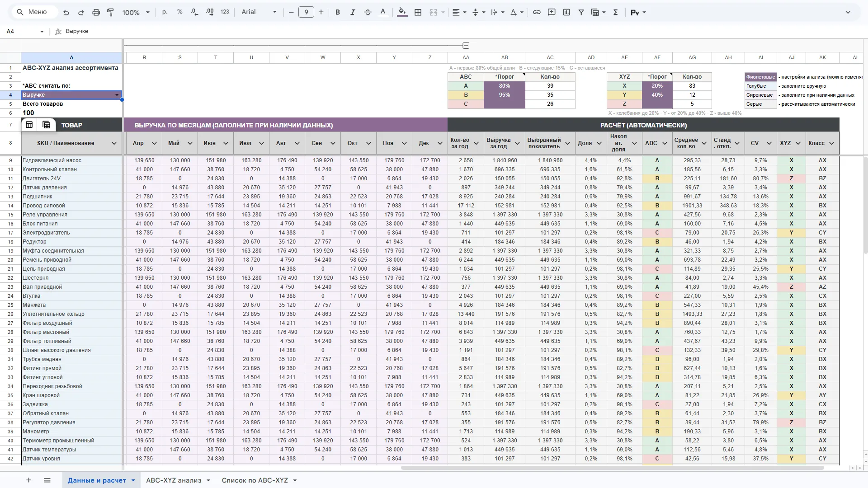Insert a link
Screen dimensions: 868x488
coord(537,12)
